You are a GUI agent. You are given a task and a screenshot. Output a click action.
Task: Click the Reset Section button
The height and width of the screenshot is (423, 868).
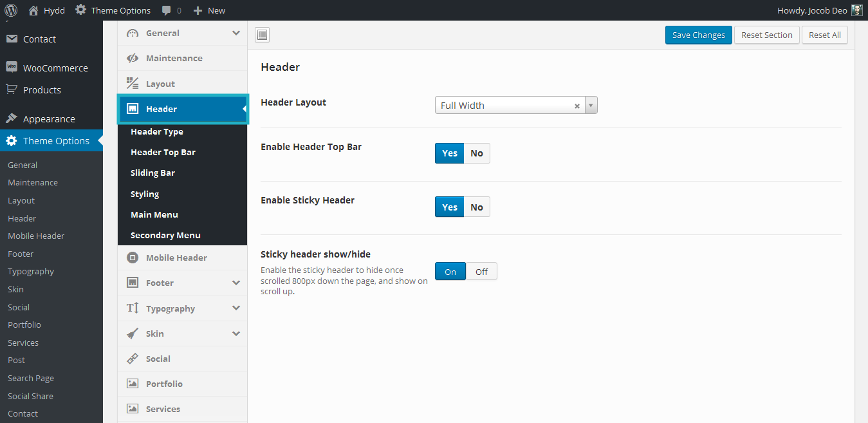click(766, 35)
